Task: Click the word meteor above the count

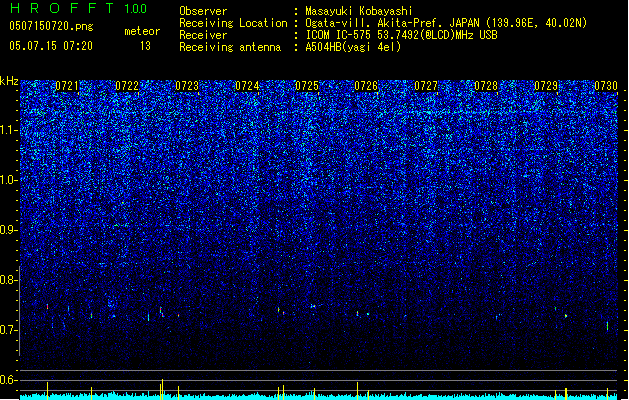Action: click(x=142, y=31)
